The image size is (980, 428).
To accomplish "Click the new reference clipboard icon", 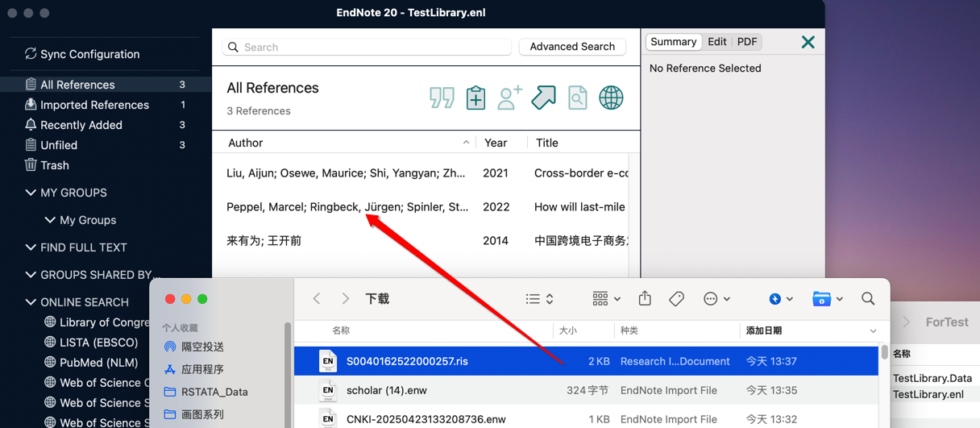I will pyautogui.click(x=475, y=98).
